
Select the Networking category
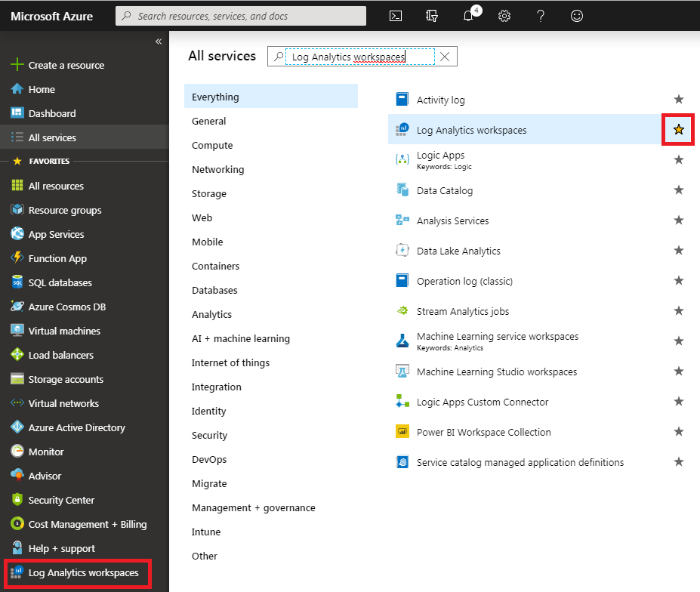point(217,169)
